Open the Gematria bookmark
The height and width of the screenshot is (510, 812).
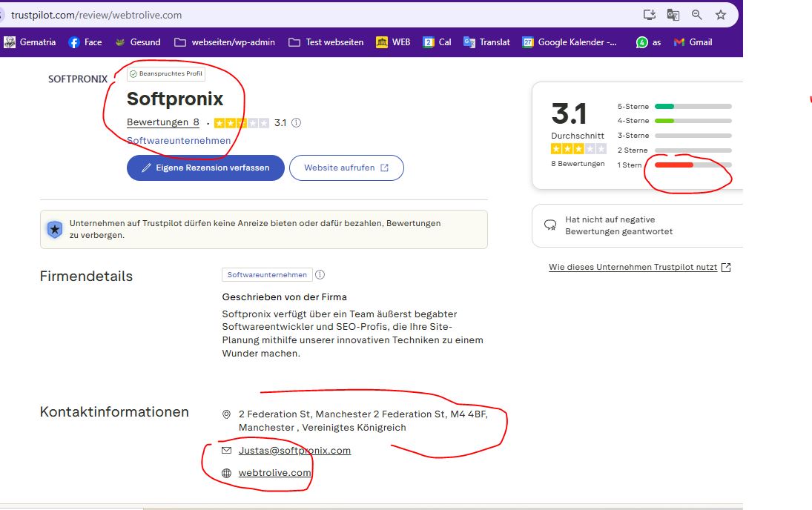coord(30,42)
